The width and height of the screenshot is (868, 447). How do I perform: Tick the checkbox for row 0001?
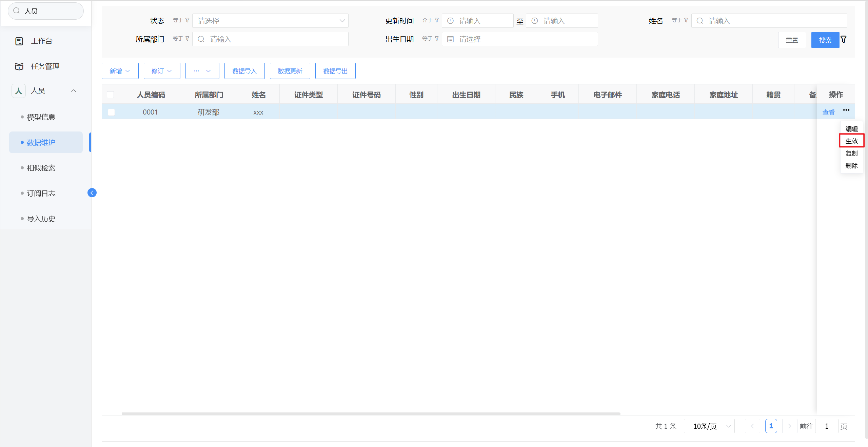coord(111,112)
